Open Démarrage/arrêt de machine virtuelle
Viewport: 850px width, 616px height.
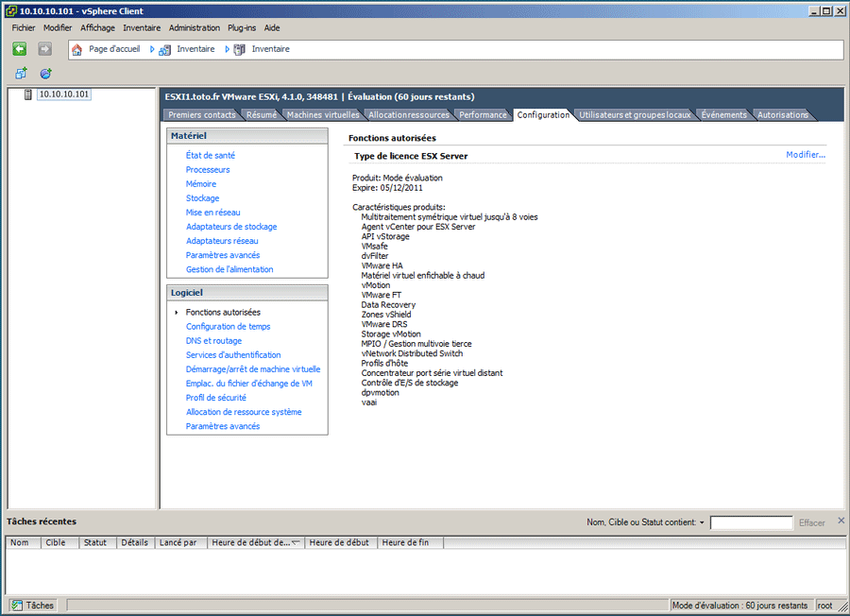click(x=252, y=369)
